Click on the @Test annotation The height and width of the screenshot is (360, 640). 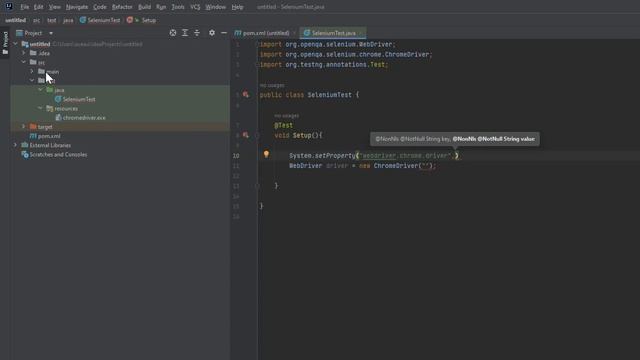tap(284, 125)
